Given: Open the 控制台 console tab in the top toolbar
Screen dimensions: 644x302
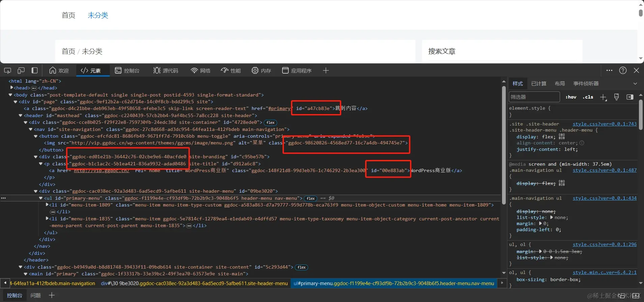Looking at the screenshot, I should [x=127, y=71].
